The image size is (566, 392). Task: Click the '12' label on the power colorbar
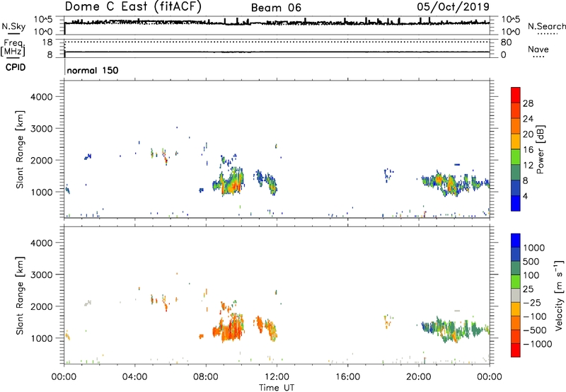click(x=528, y=166)
